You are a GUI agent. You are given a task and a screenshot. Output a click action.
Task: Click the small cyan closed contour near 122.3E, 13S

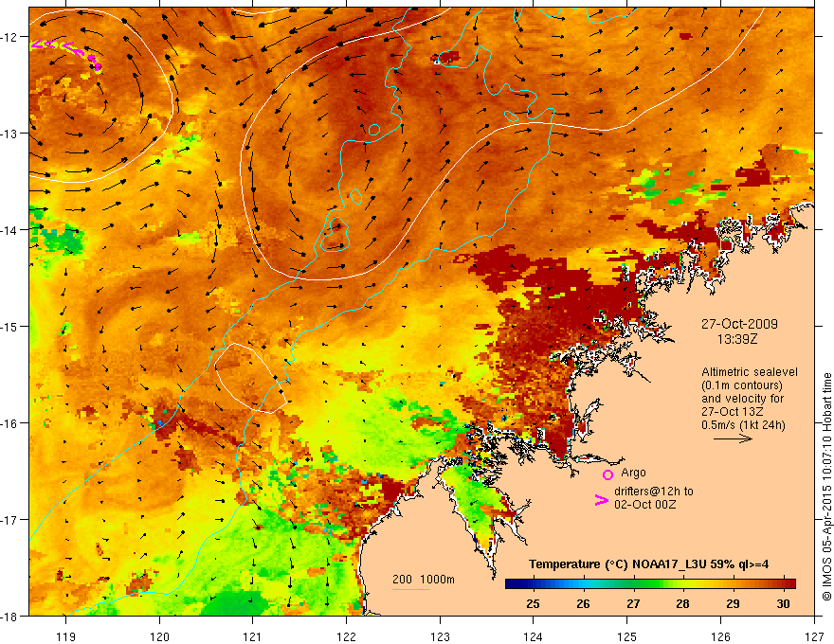(x=374, y=130)
